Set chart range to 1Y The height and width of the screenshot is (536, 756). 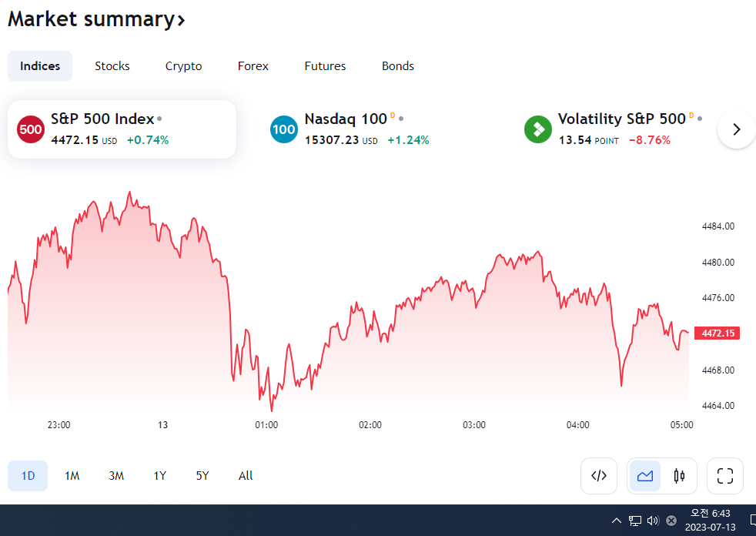(x=159, y=476)
